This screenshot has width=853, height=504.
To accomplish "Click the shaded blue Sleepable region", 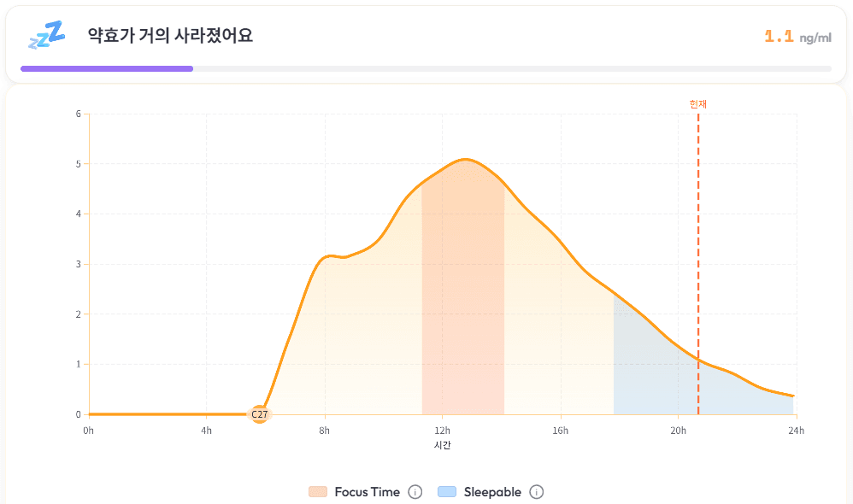I will pos(650,376).
